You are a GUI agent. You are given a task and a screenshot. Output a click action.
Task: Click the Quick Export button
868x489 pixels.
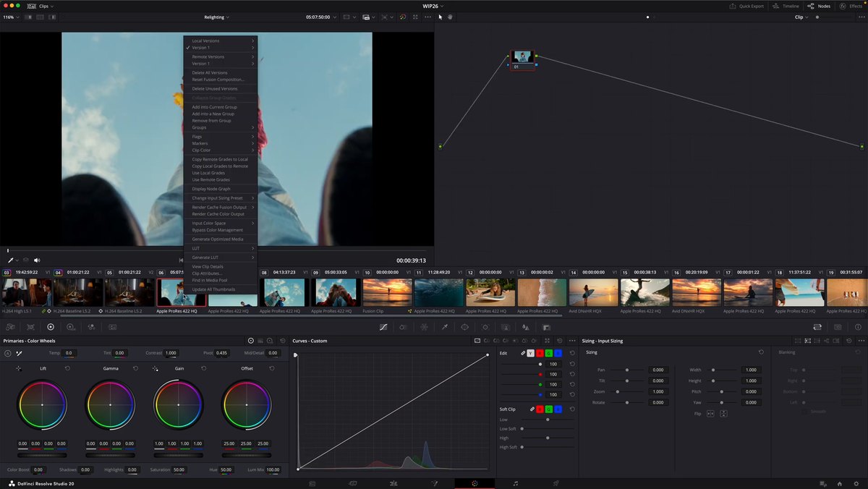point(746,6)
